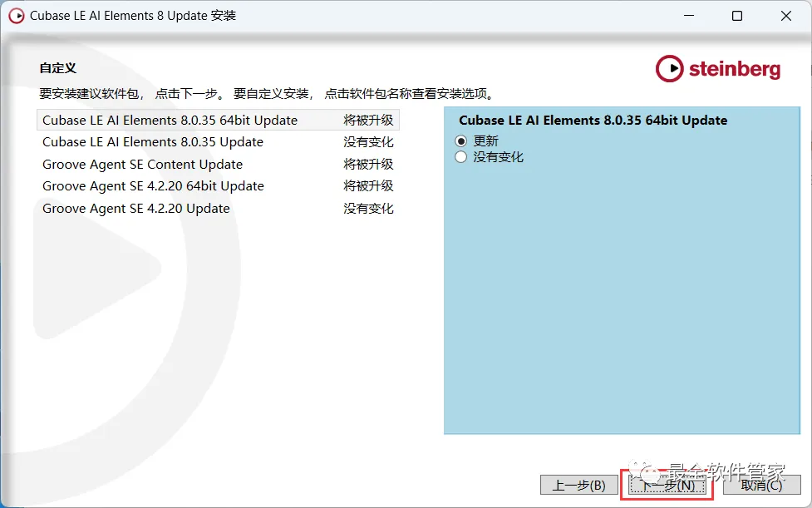The width and height of the screenshot is (812, 508).
Task: Click the options panel heading Cubase 64bit Update
Action: 593,120
